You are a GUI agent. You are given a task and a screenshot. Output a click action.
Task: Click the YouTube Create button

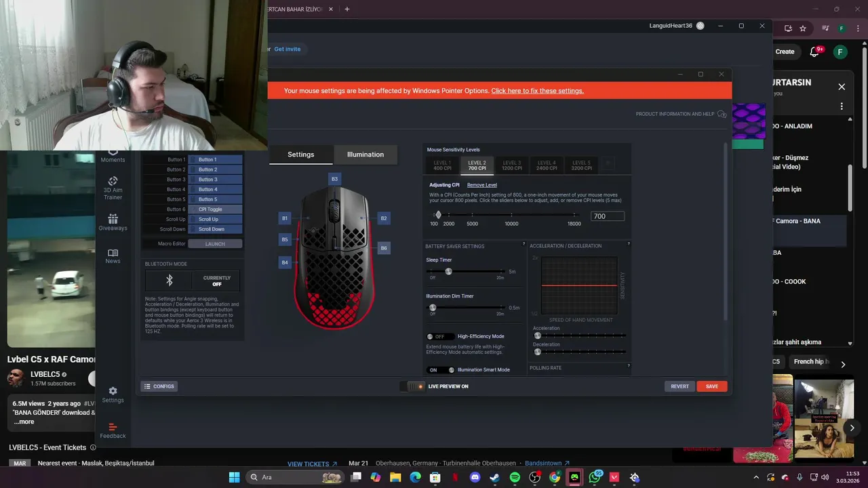(785, 52)
